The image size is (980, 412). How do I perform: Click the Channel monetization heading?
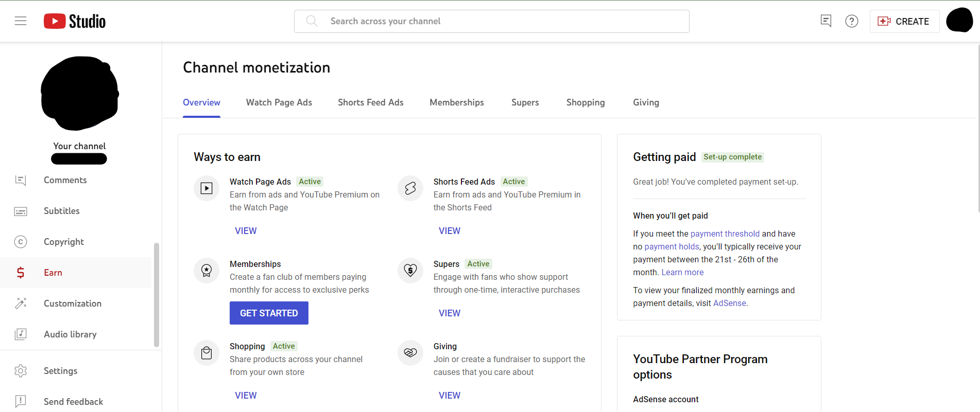click(256, 67)
